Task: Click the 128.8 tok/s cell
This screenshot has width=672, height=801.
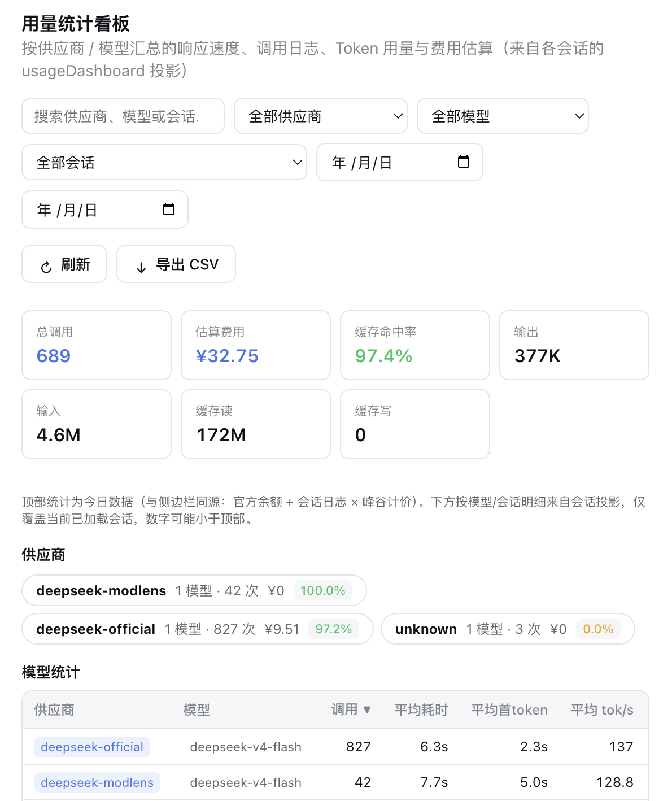Action: [615, 782]
